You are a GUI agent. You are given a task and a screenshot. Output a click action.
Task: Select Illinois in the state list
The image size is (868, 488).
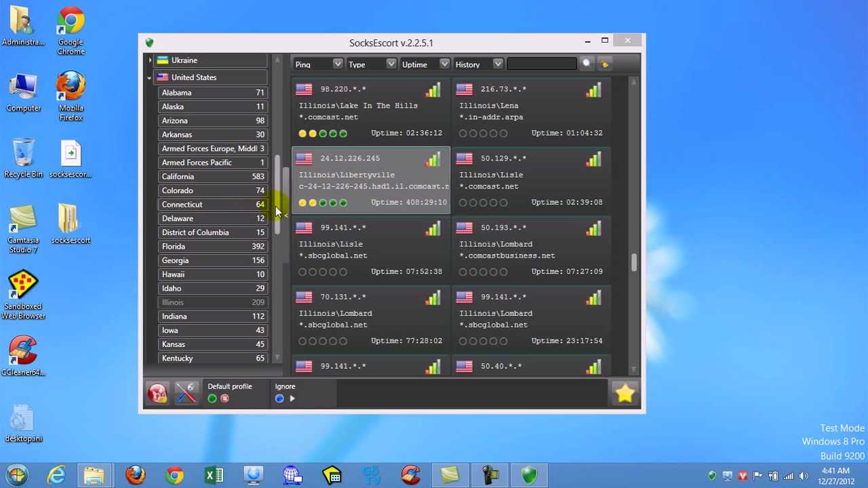click(x=213, y=302)
